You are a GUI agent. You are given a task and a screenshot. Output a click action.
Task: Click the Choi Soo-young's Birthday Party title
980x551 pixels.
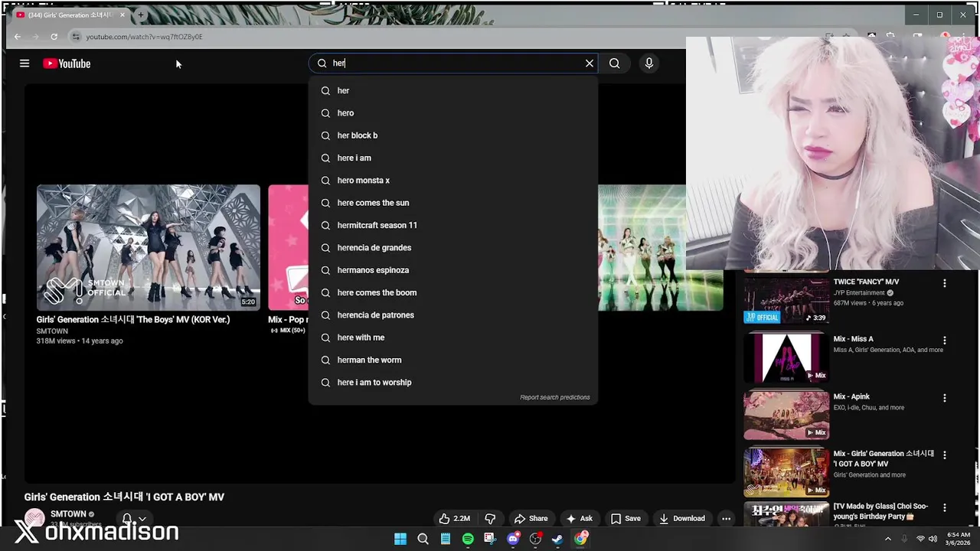click(x=881, y=511)
